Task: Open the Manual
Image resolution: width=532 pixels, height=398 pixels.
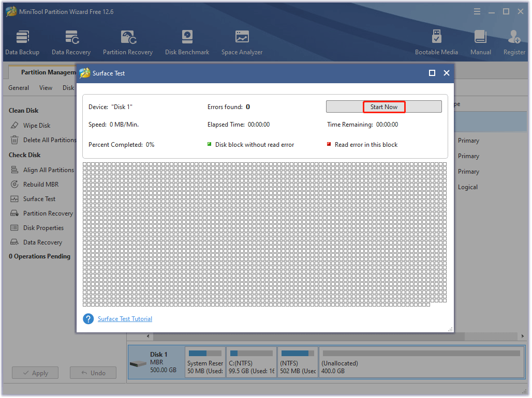Action: pos(481,42)
